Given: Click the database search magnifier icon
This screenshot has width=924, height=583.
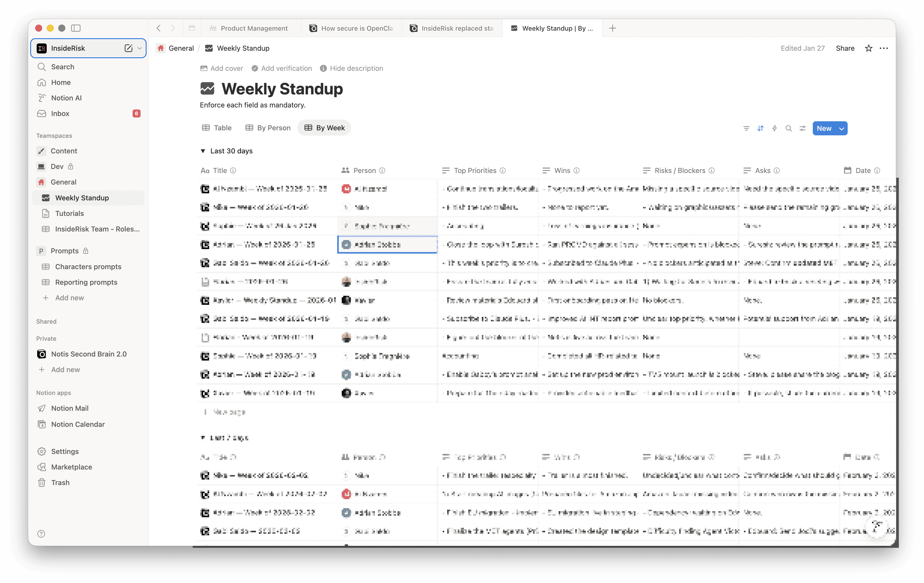Looking at the screenshot, I should [789, 128].
